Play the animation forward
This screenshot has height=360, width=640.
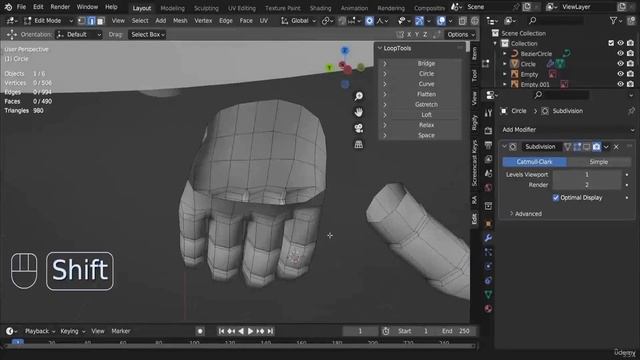click(x=251, y=331)
